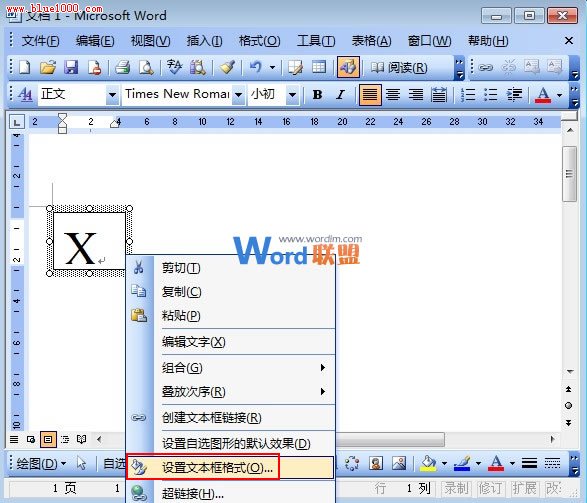The image size is (587, 503).
Task: Insert clip art from the Drawing toolbar
Action: tap(376, 463)
